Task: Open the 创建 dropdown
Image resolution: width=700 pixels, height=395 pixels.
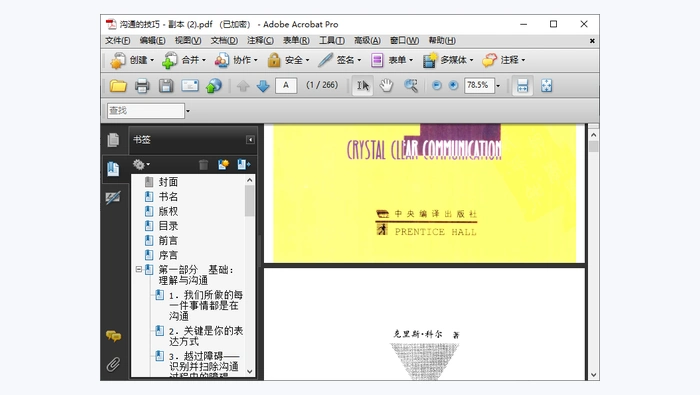Action: pyautogui.click(x=132, y=60)
